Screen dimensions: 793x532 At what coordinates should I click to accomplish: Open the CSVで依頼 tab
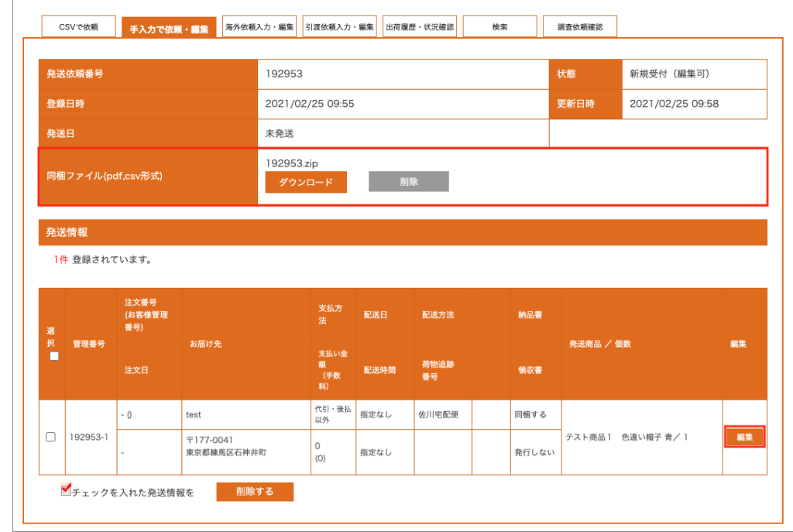click(x=78, y=27)
